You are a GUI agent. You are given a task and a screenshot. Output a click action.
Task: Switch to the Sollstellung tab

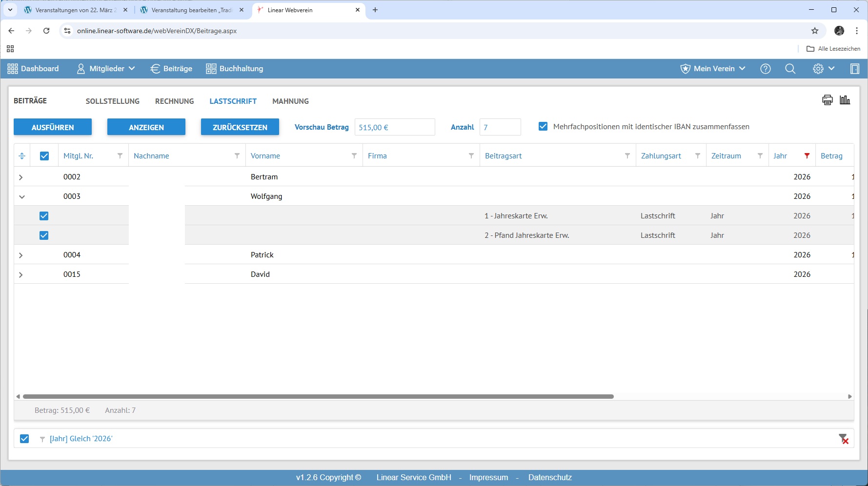112,101
